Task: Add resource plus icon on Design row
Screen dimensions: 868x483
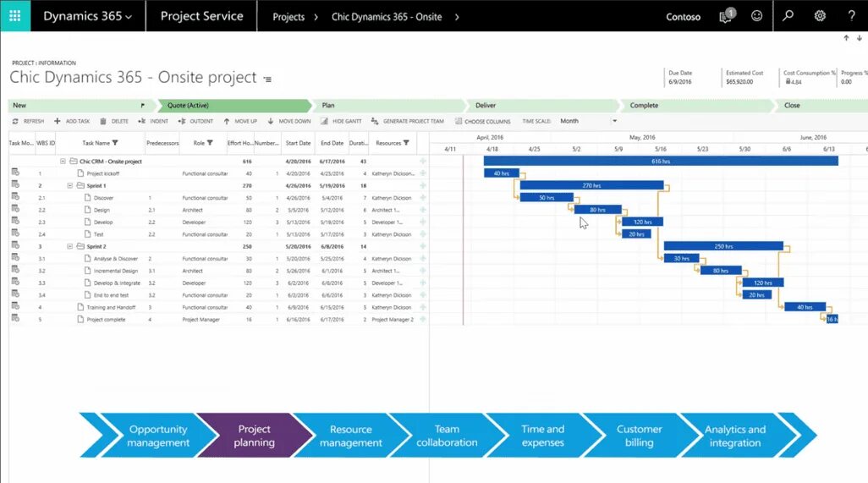Action: pos(423,210)
